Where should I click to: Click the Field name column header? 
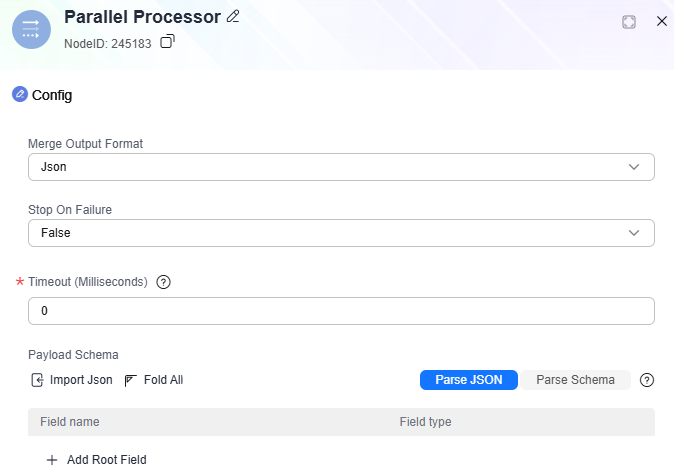click(70, 422)
